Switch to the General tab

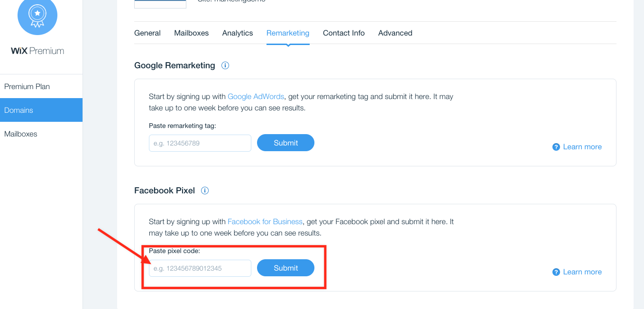pyautogui.click(x=147, y=33)
